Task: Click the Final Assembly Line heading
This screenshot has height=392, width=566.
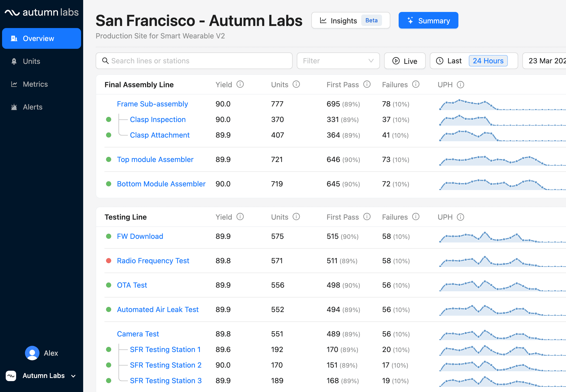Action: [x=139, y=85]
